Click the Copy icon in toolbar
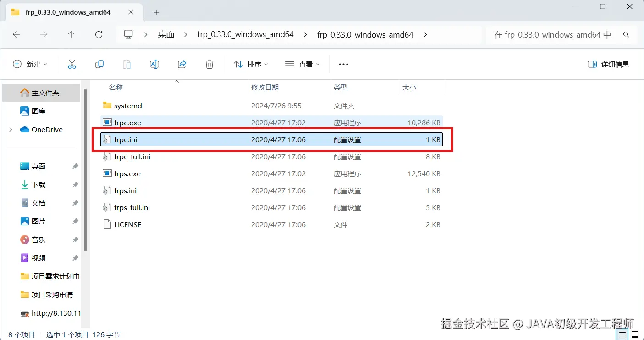Screen dimensions: 644x340 point(99,64)
